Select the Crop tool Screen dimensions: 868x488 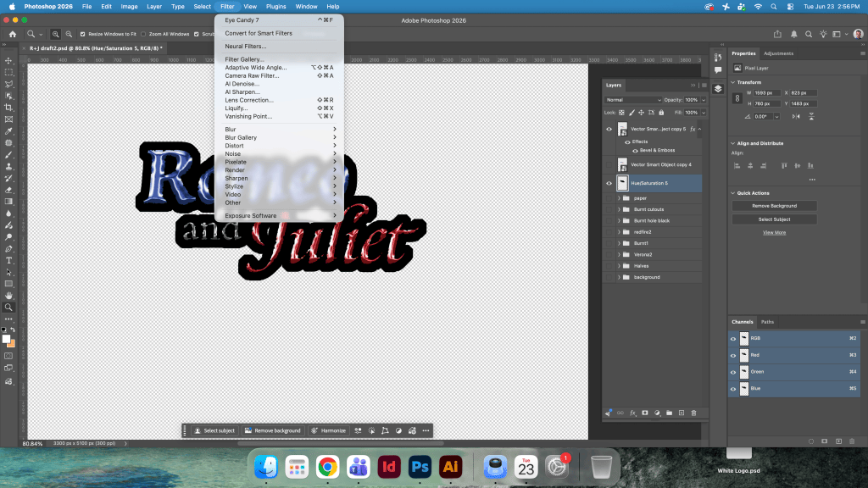[8, 108]
